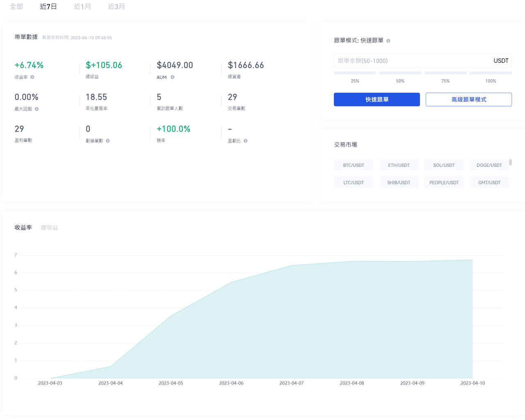Open 高級跟單模式 advanced copy mode

tap(468, 100)
